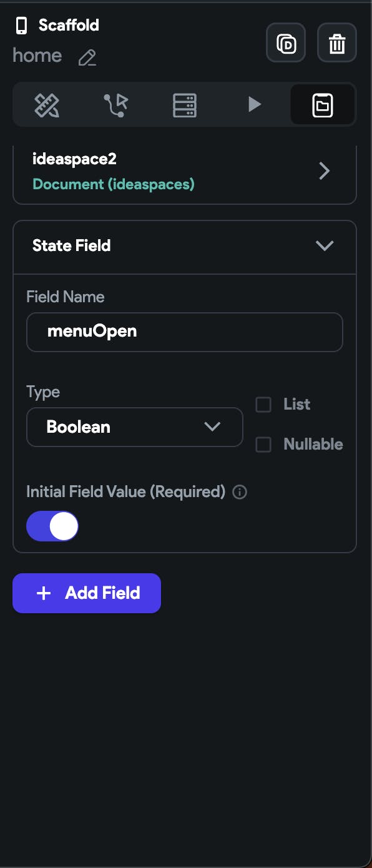Edit the home page name pencil icon
Screen dimensions: 372x868
87,58
